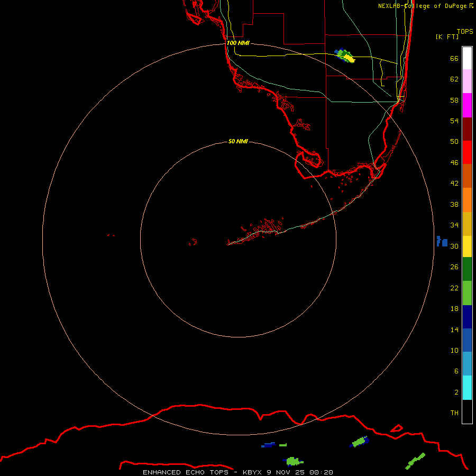Click the 42 legend value
Viewport: 476px width, 476px height.
click(454, 183)
